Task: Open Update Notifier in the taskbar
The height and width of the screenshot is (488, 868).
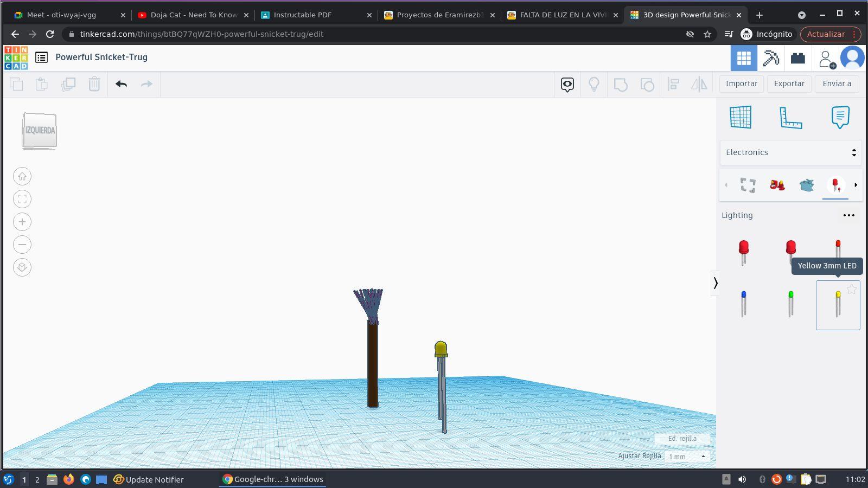Action: pos(149,479)
